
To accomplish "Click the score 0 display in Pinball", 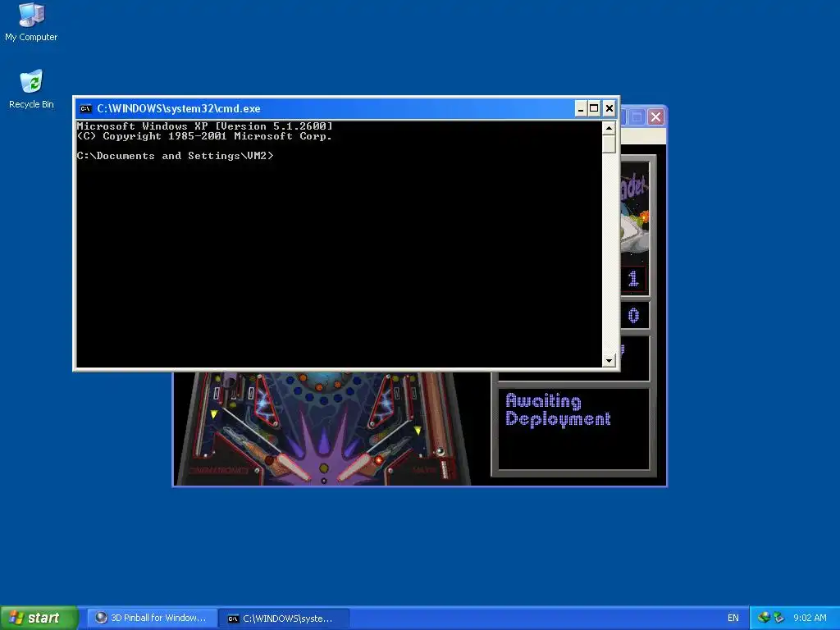I will tap(633, 316).
